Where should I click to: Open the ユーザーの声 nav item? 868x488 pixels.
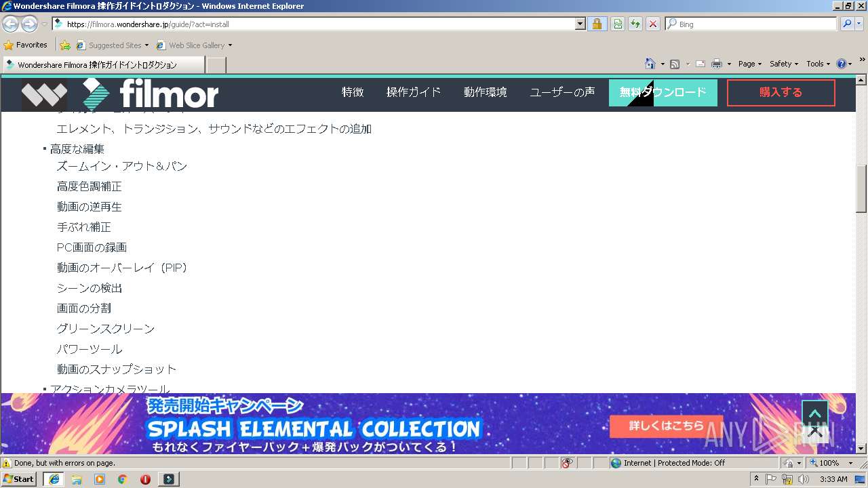562,92
